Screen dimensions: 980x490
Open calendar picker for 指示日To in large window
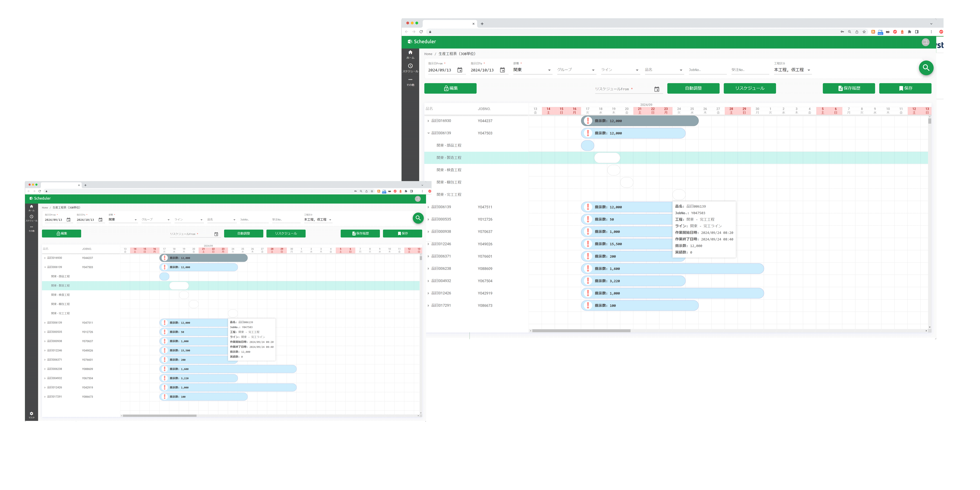(x=502, y=70)
